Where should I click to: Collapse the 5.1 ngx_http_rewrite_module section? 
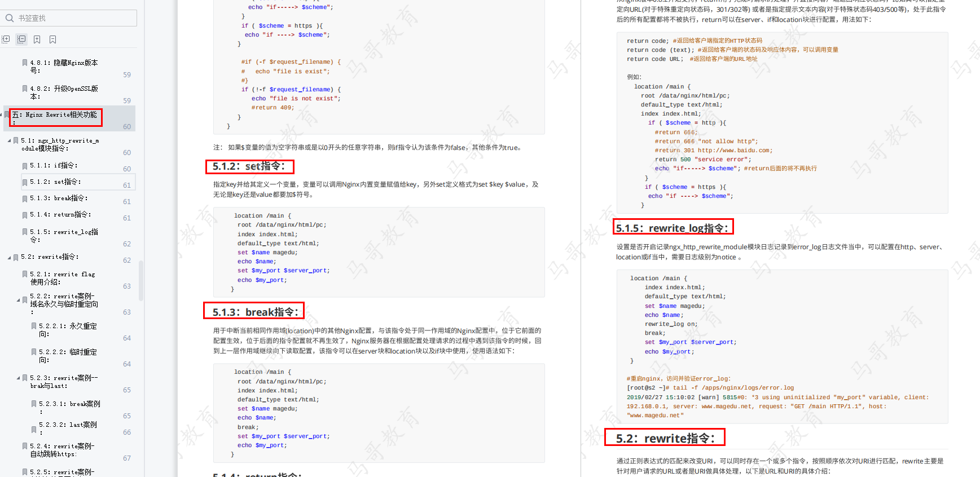(9, 140)
